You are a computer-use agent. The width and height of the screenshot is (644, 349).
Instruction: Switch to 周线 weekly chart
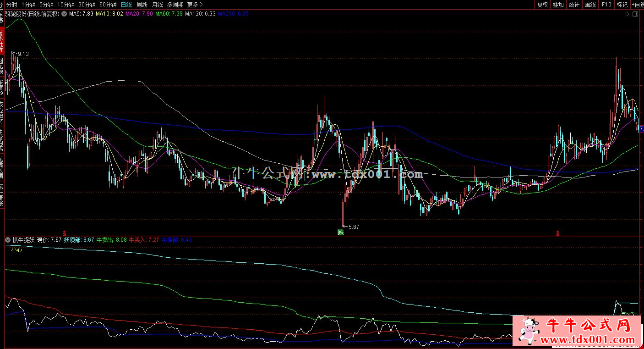(x=142, y=5)
